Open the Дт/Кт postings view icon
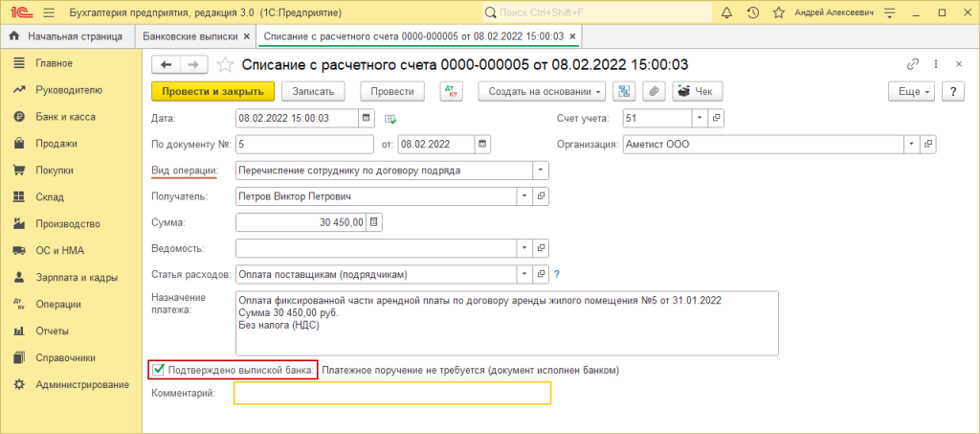980x434 pixels. tap(451, 91)
